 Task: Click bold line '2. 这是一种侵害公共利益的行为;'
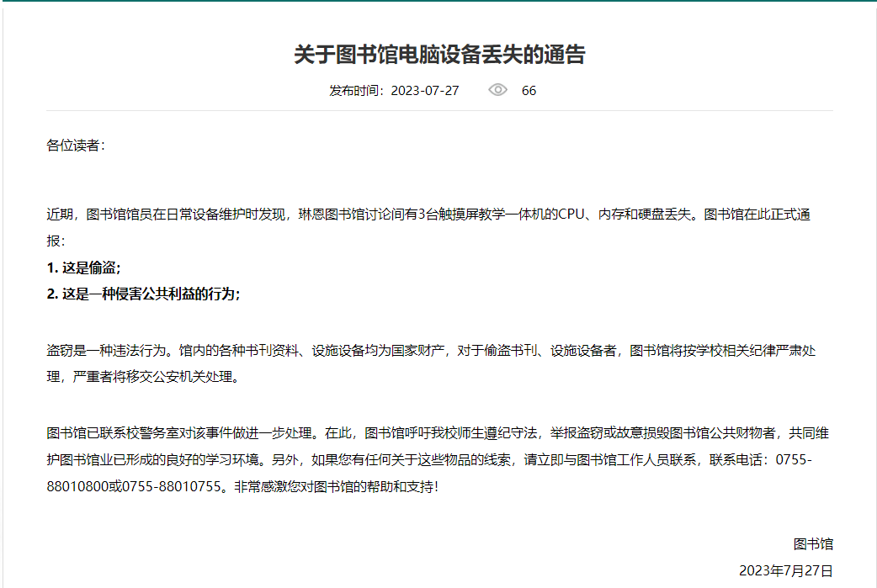click(x=143, y=294)
